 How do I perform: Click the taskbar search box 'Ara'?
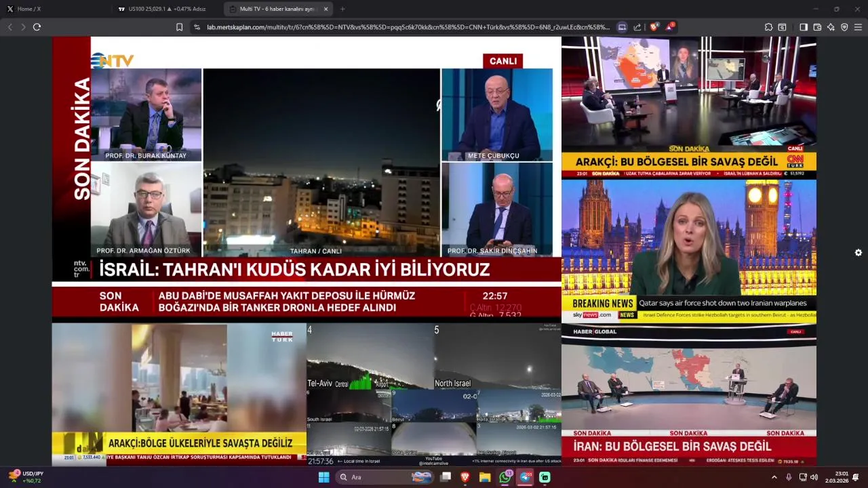pos(385,477)
